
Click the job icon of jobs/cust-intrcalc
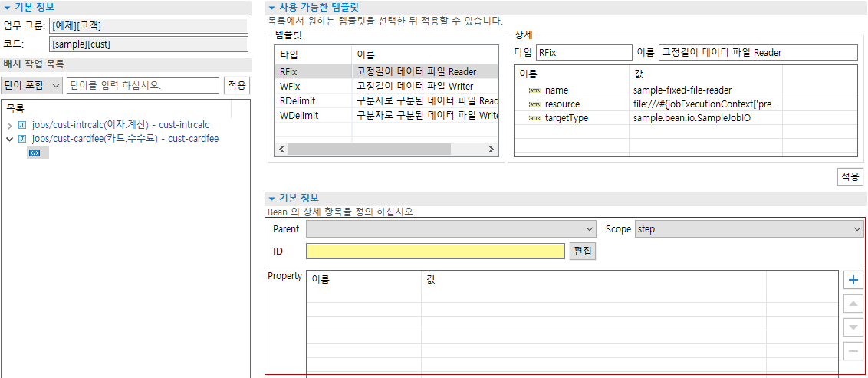22,125
